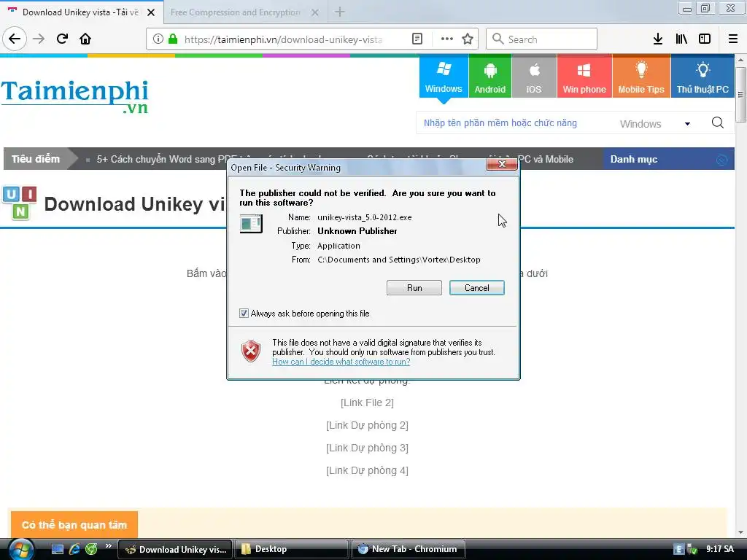
Task: Open a new tab with the plus button
Action: pos(340,12)
